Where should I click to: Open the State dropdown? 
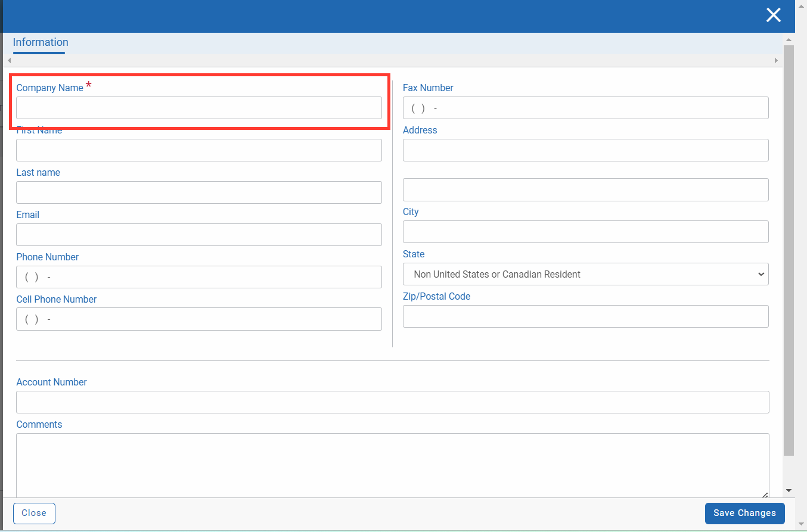click(585, 274)
